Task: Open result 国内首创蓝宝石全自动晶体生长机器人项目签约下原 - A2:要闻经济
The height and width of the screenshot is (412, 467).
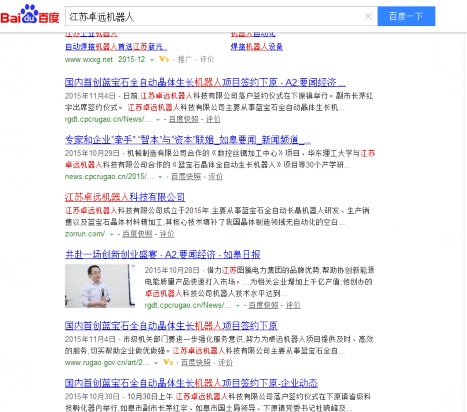Action: click(x=205, y=82)
